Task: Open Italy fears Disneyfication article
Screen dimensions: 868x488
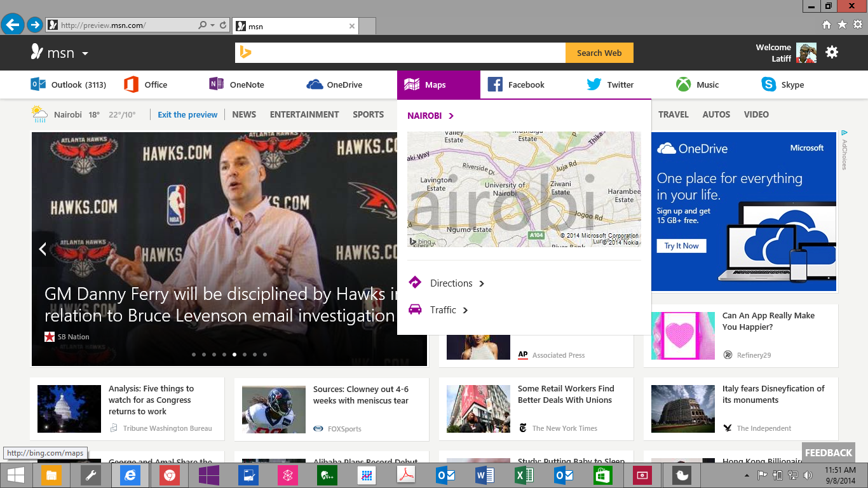Action: [x=773, y=394]
